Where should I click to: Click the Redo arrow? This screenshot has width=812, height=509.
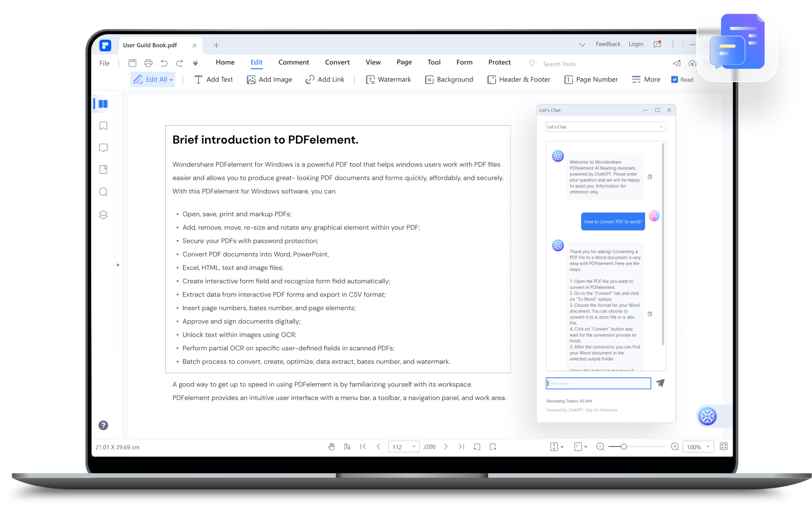click(x=180, y=63)
